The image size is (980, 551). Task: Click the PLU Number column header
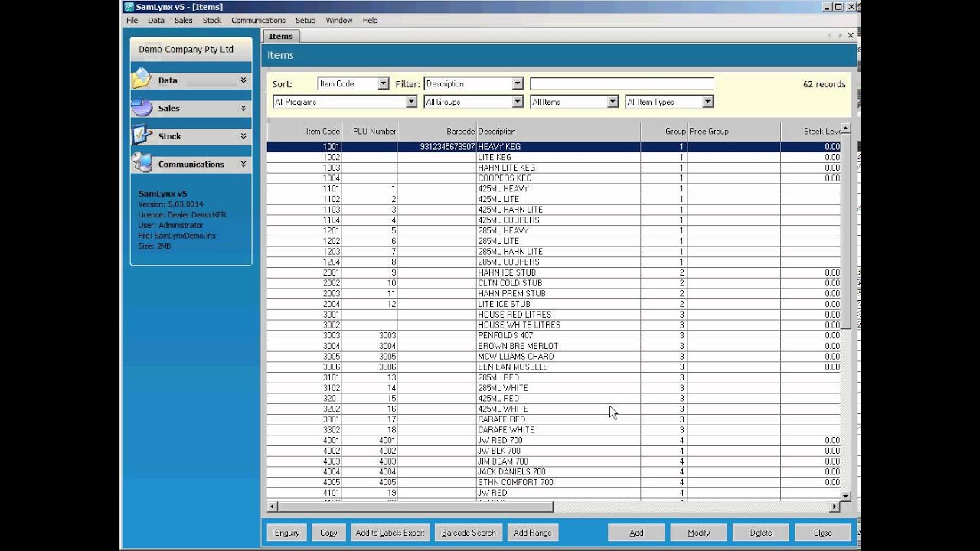[x=370, y=132]
